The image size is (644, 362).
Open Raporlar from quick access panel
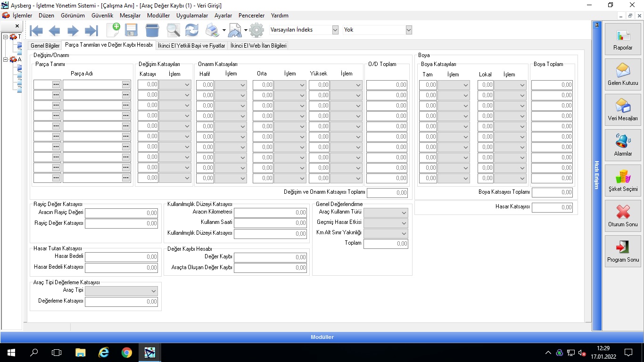[x=623, y=39]
